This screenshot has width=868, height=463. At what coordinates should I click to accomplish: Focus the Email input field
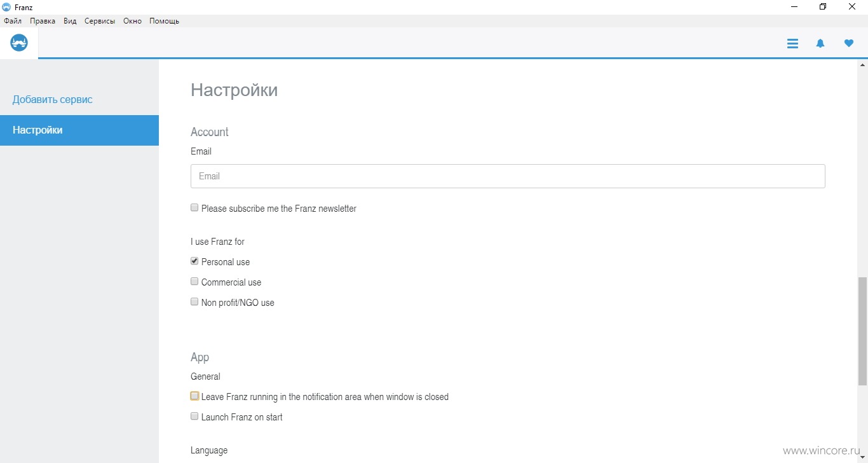tap(508, 176)
